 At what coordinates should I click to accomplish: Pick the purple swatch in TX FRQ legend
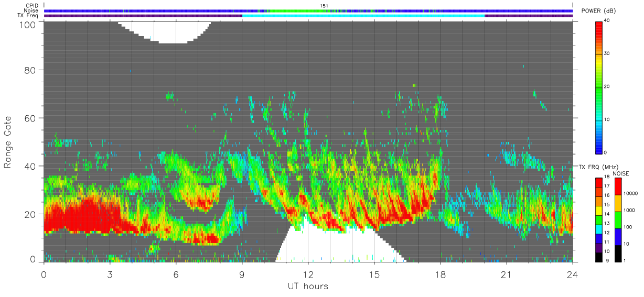[x=598, y=248]
